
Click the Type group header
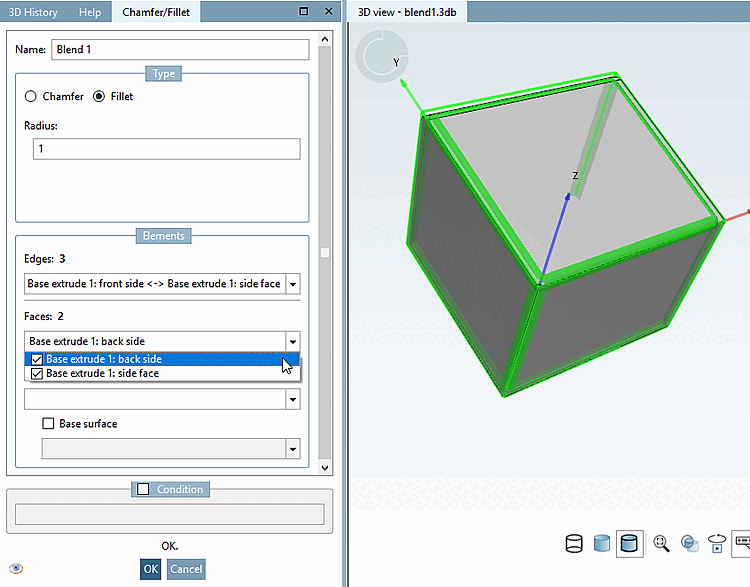pyautogui.click(x=164, y=74)
